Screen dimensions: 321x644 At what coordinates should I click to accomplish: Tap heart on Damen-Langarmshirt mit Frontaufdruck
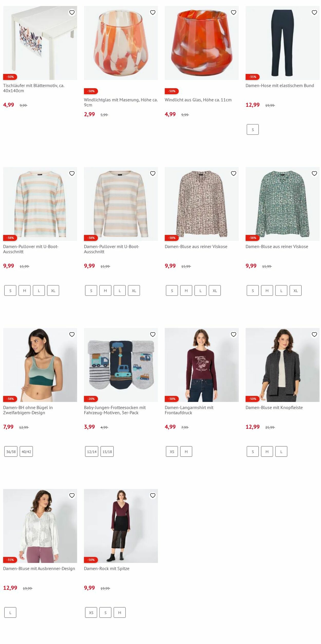pyautogui.click(x=233, y=334)
